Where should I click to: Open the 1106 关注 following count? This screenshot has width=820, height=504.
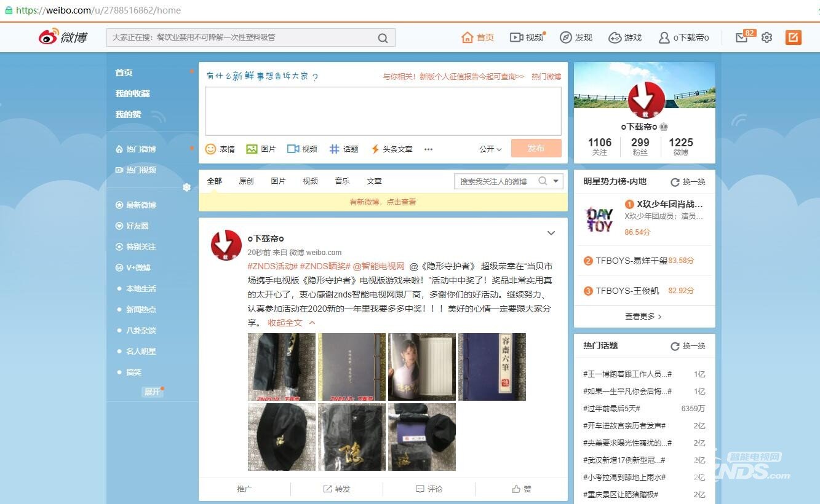tap(600, 146)
